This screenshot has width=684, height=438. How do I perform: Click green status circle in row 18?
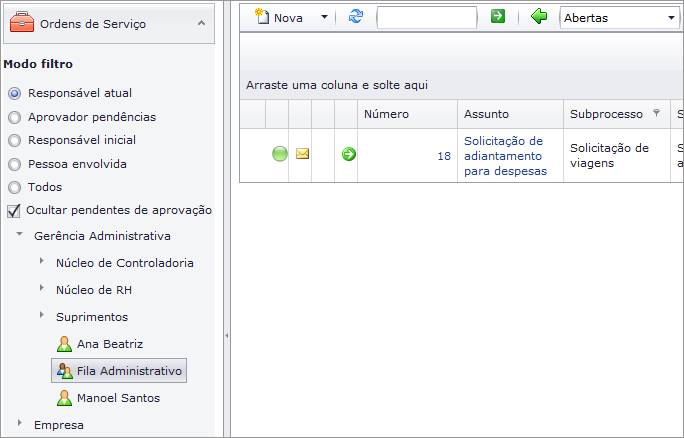pyautogui.click(x=280, y=154)
